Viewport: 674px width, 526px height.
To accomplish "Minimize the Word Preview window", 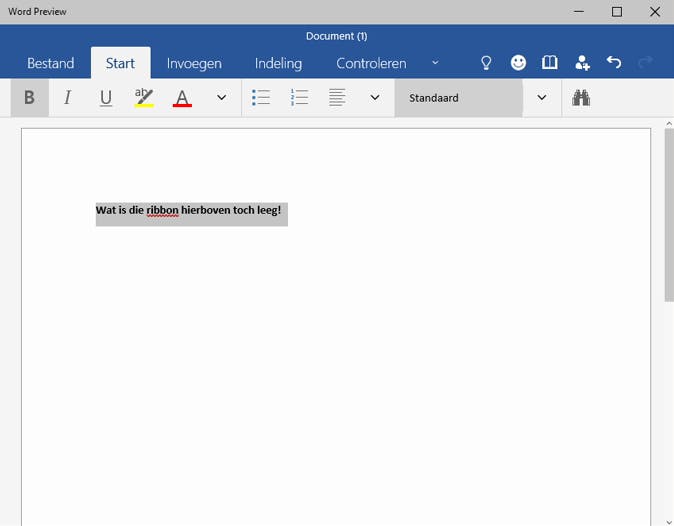I will 579,12.
